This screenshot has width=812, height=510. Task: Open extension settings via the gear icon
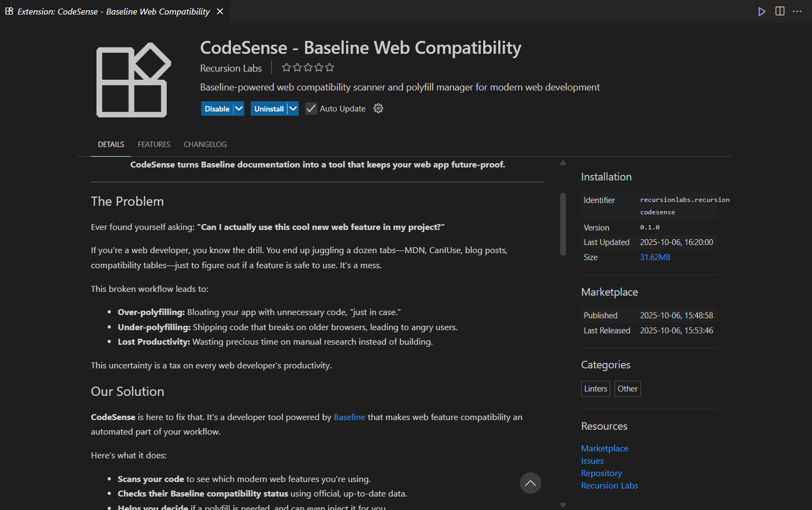[x=378, y=108]
